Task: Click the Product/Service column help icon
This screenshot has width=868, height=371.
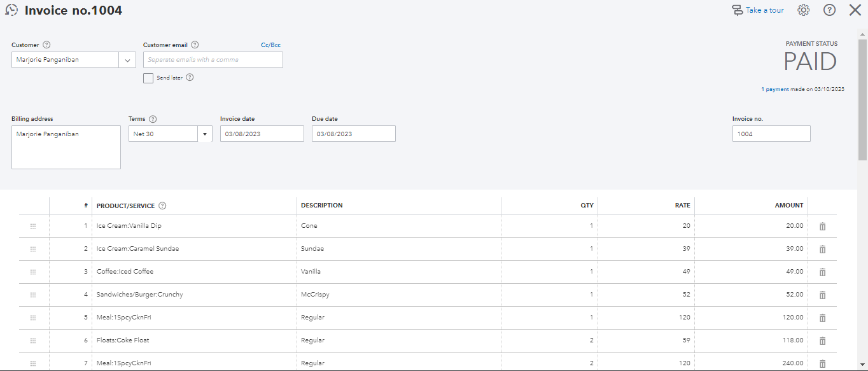Action: 162,206
